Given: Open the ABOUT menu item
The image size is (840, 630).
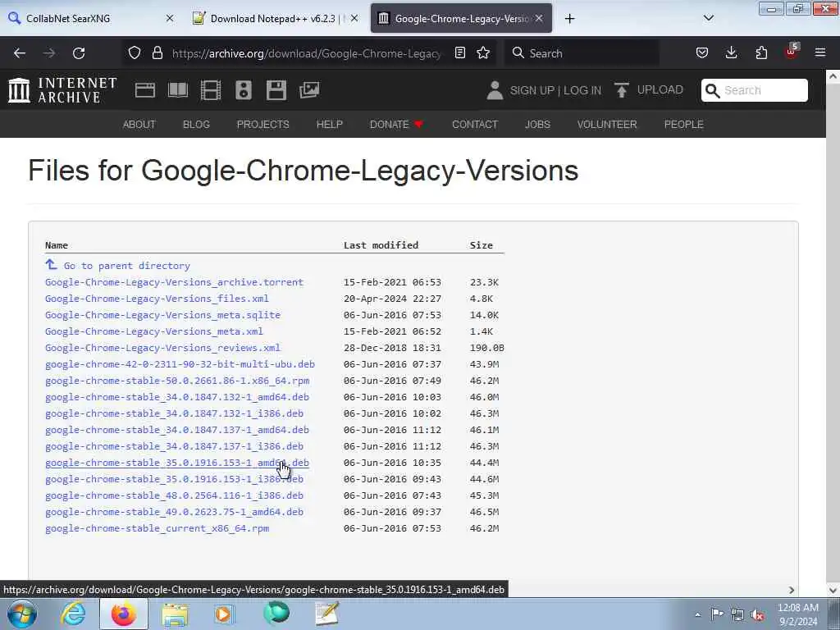Looking at the screenshot, I should (139, 125).
